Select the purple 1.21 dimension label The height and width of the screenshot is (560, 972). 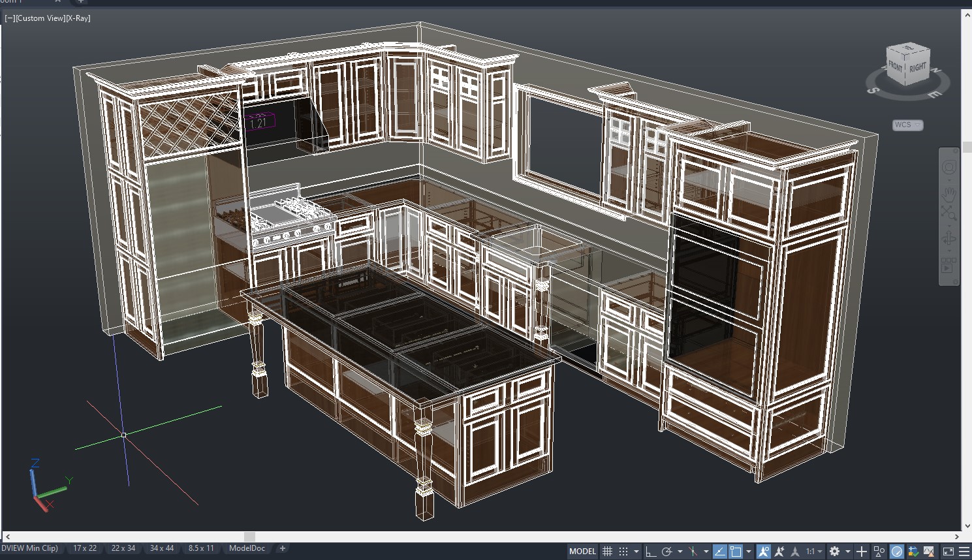(x=259, y=121)
